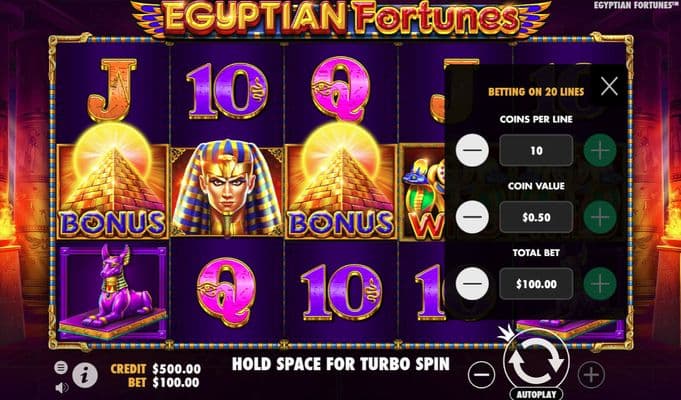Screen dimensions: 681x400
Task: Click the Autoplay button
Action: 536,394
